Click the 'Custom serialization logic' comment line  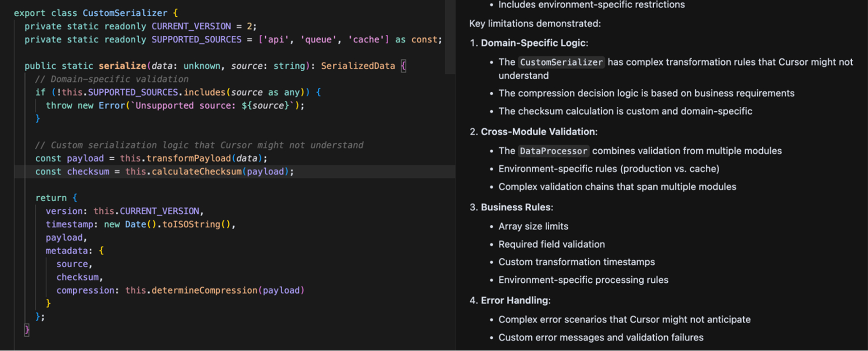tap(199, 145)
